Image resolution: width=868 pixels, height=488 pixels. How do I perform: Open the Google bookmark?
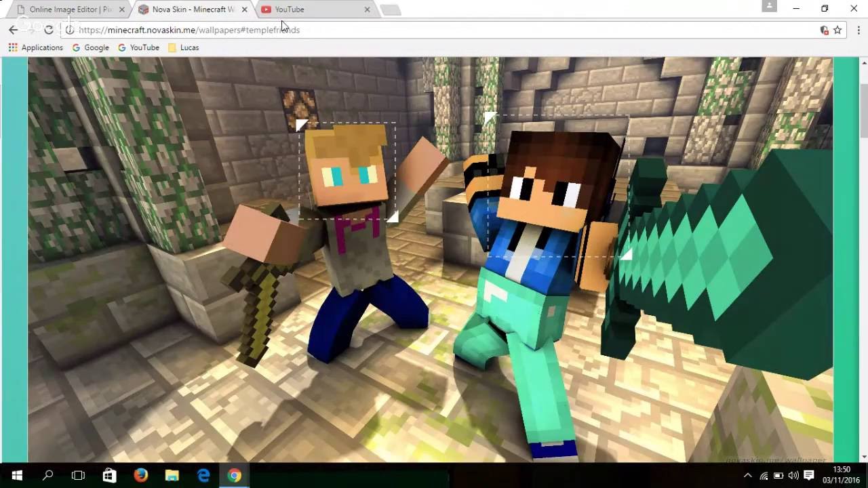[91, 47]
